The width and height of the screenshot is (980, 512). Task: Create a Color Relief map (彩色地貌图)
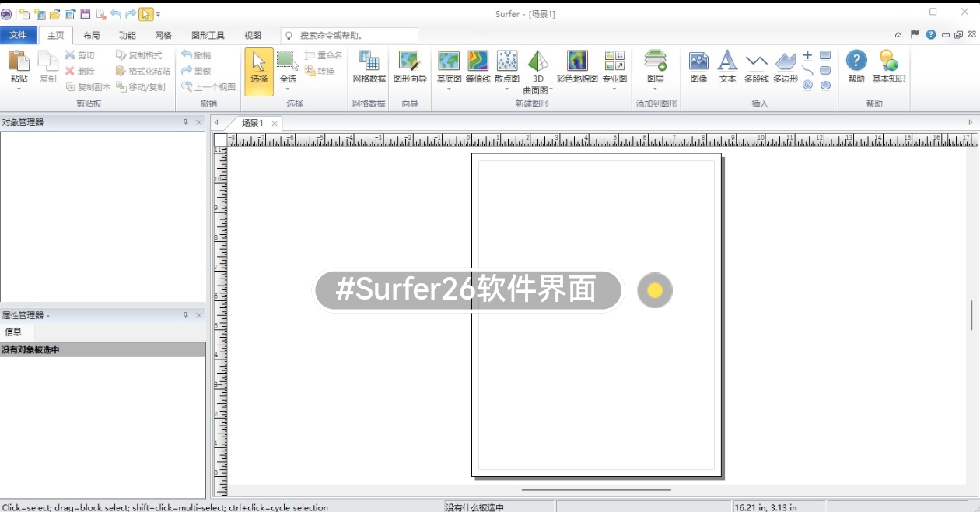(577, 67)
